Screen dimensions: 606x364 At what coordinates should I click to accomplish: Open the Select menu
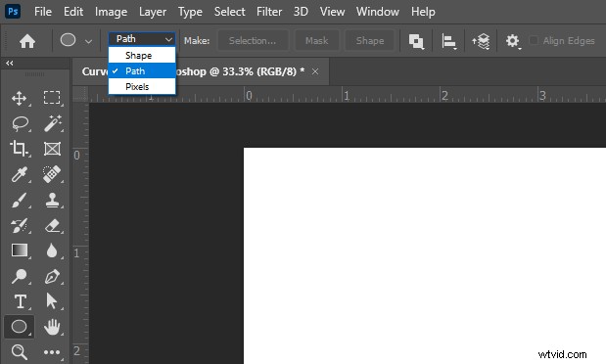pos(229,12)
